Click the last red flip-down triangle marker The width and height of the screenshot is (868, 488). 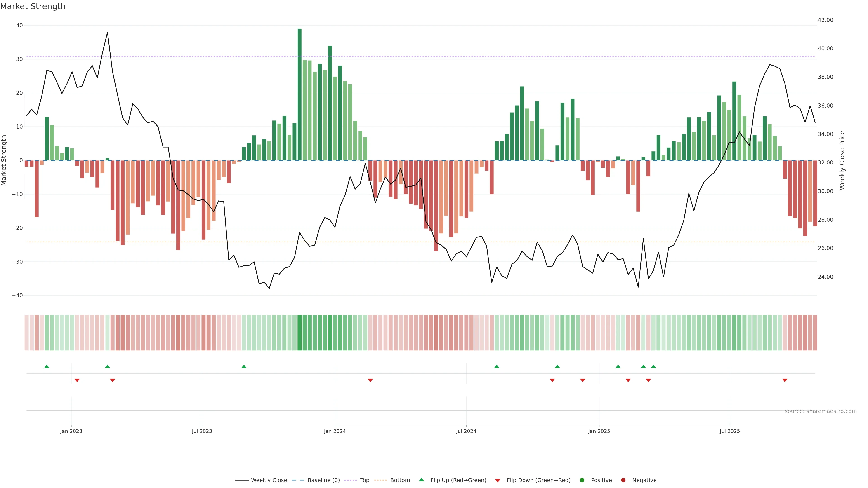pos(785,380)
